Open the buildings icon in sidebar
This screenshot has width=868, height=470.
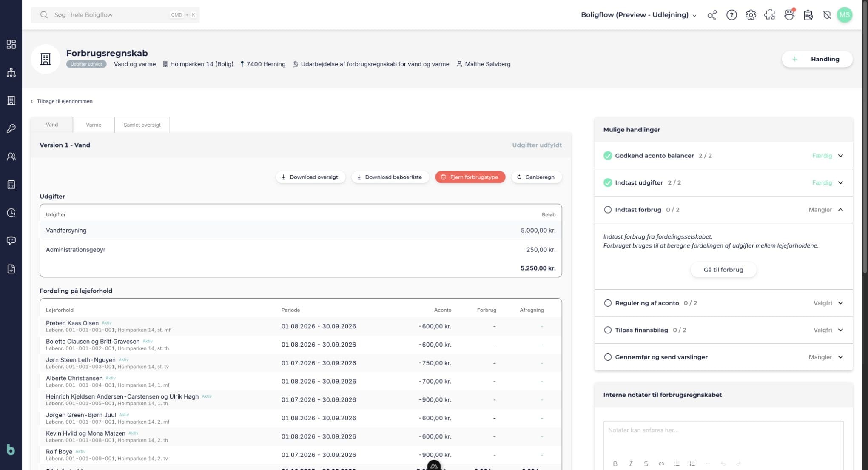11,100
